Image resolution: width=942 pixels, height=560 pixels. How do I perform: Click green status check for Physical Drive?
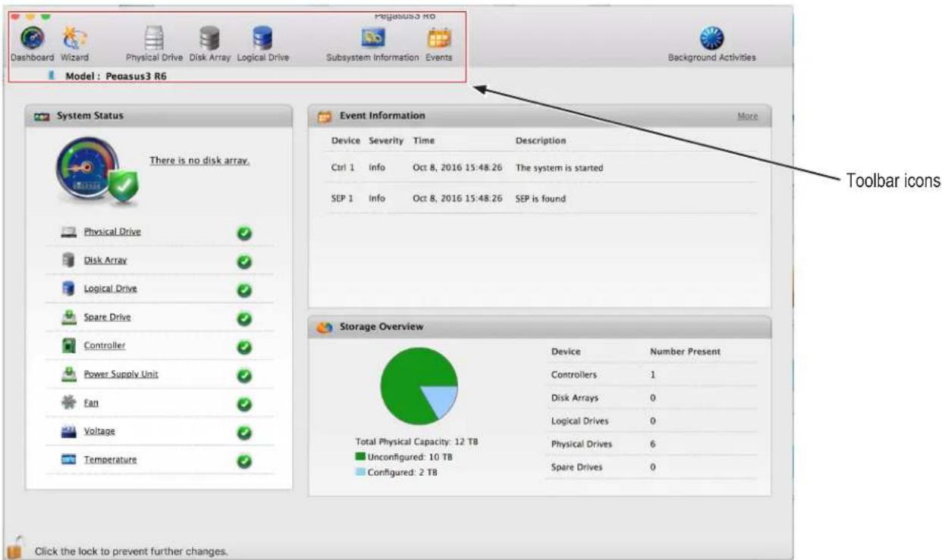[244, 233]
